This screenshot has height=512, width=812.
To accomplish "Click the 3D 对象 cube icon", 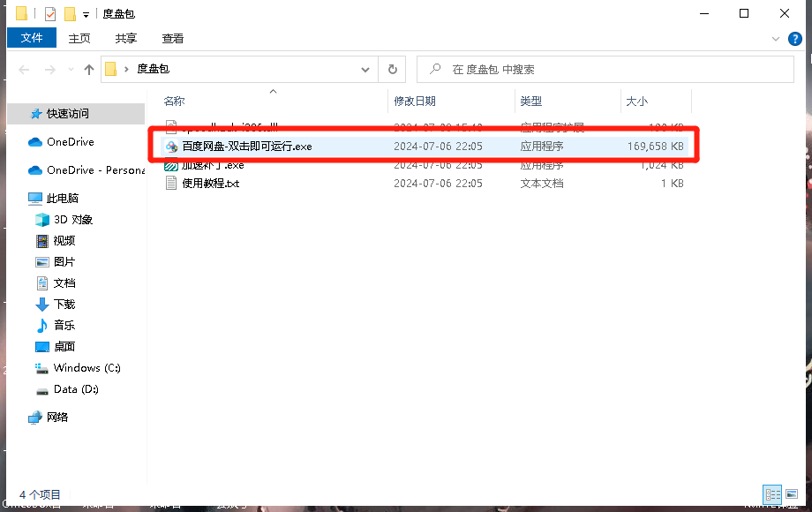I will (x=42, y=220).
